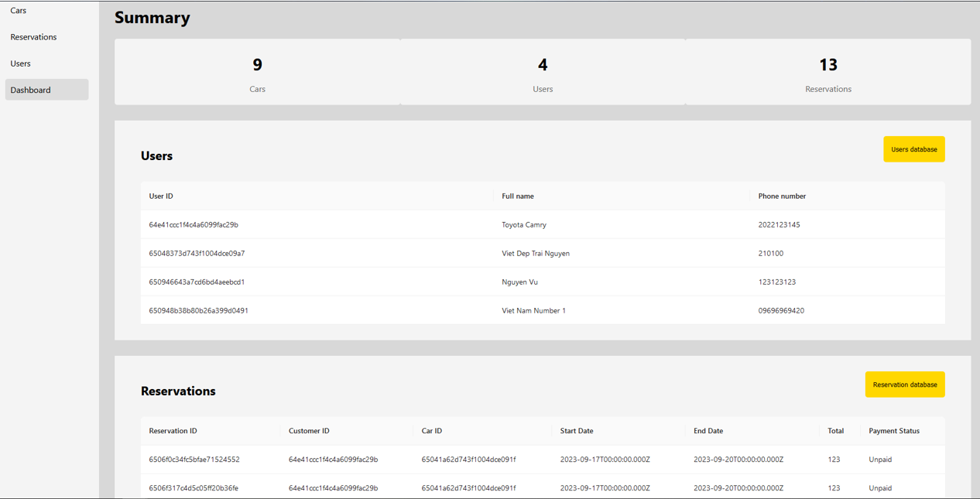Viewport: 980px width, 499px height.
Task: Select user ID 64e41ccc1f4c4a6099fac29b in Users table
Action: (x=194, y=225)
